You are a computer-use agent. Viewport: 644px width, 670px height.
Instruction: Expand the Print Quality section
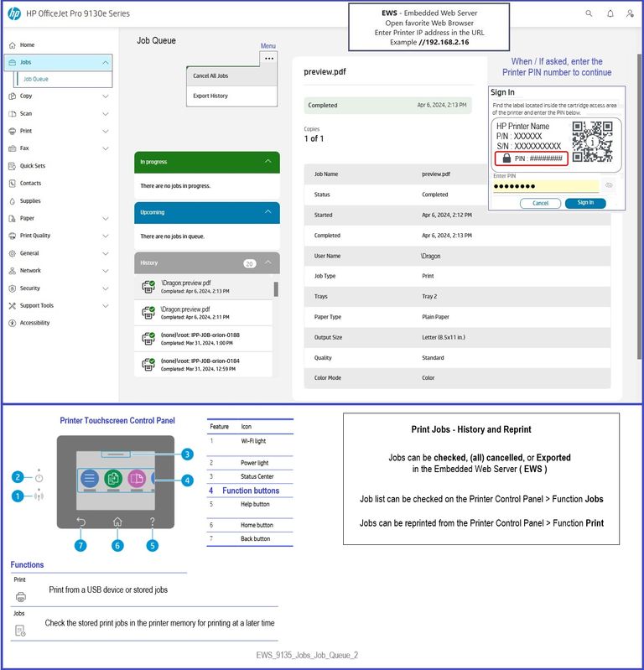pos(105,236)
